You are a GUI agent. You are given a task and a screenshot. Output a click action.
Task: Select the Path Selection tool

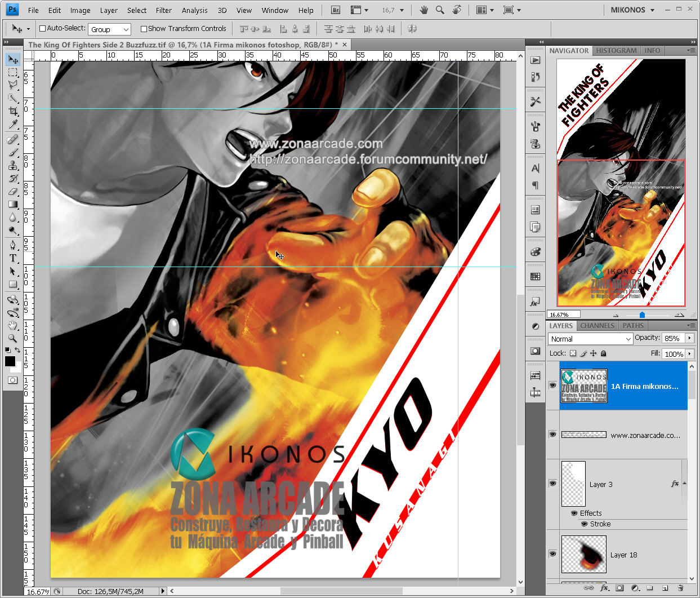13,271
